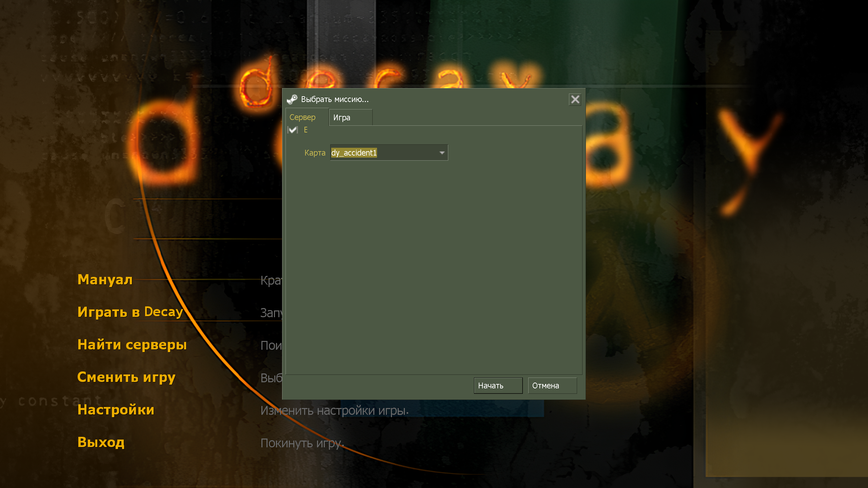
Task: Click the Steam icon in the dialog title
Action: (x=292, y=99)
